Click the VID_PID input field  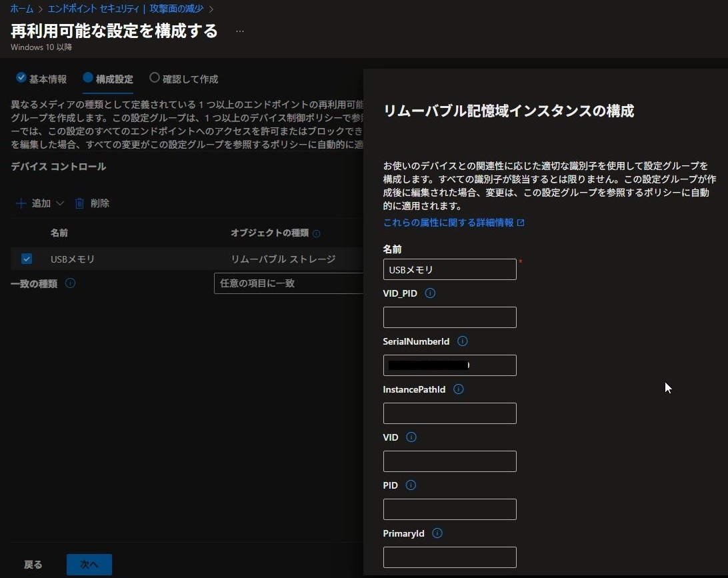[449, 317]
